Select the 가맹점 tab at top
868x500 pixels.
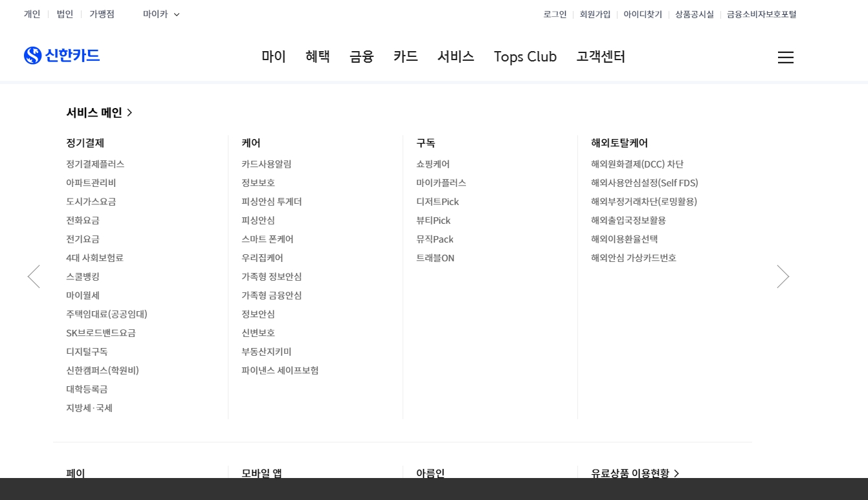102,14
